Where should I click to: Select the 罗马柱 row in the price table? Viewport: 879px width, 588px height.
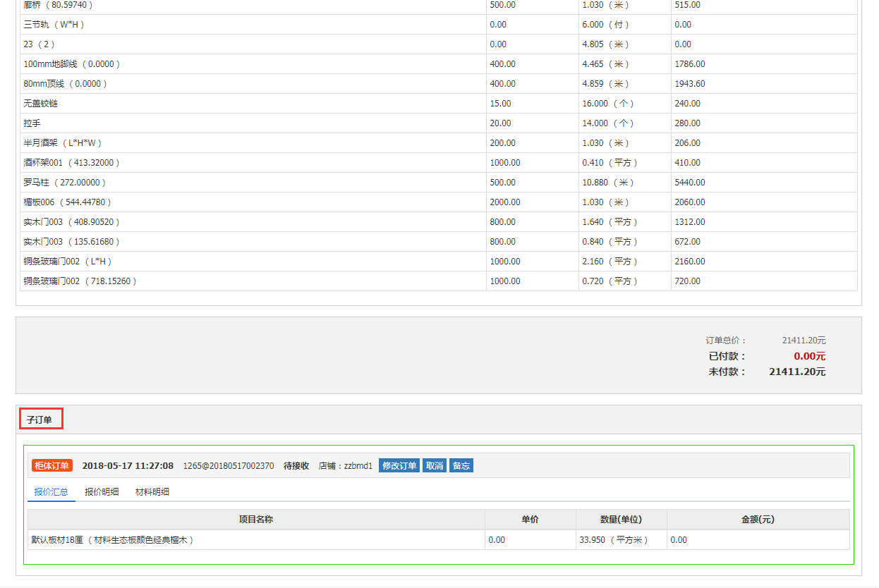65,183
